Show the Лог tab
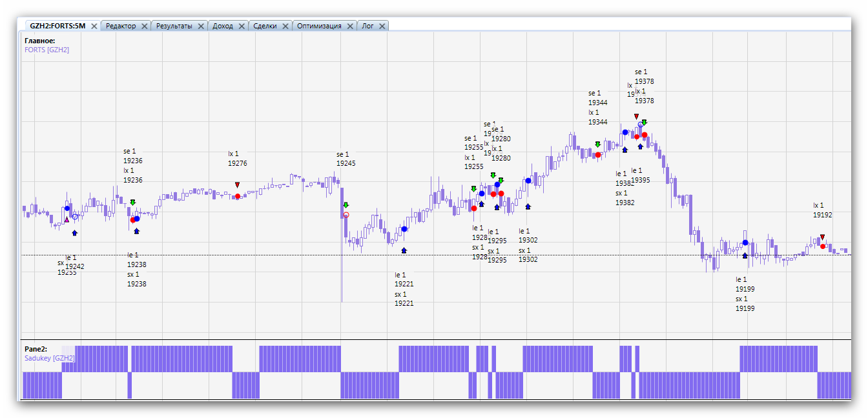This screenshot has height=418, width=868. point(367,26)
